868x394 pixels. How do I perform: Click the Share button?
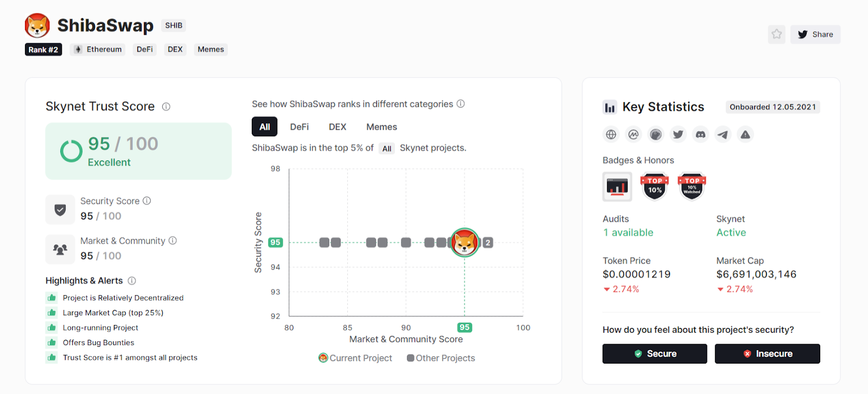[815, 34]
